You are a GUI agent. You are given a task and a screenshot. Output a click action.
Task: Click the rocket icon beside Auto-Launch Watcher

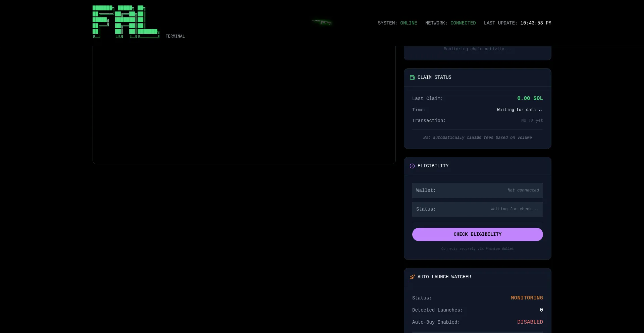coord(412,277)
